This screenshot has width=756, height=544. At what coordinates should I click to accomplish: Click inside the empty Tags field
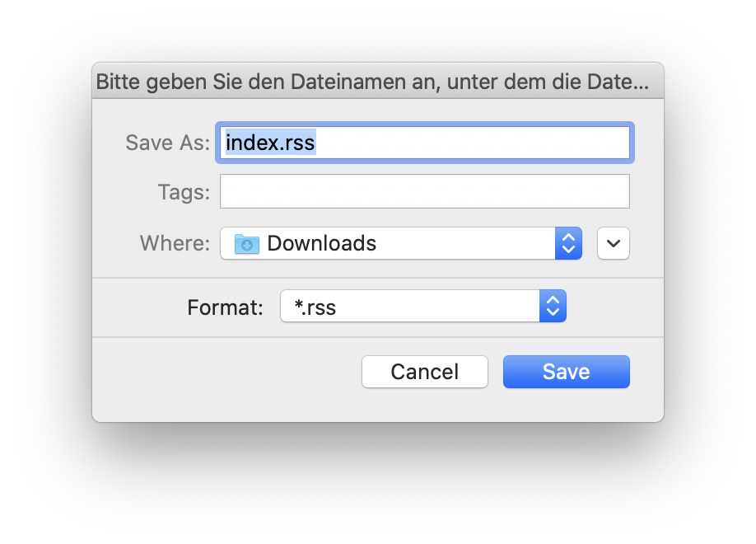coord(425,191)
